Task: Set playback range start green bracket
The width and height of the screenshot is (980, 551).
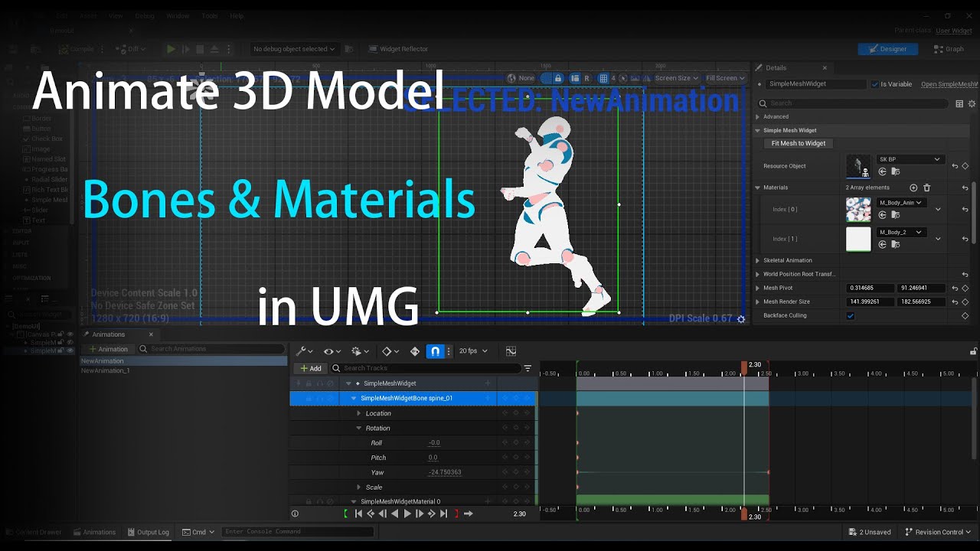Action: (x=345, y=514)
